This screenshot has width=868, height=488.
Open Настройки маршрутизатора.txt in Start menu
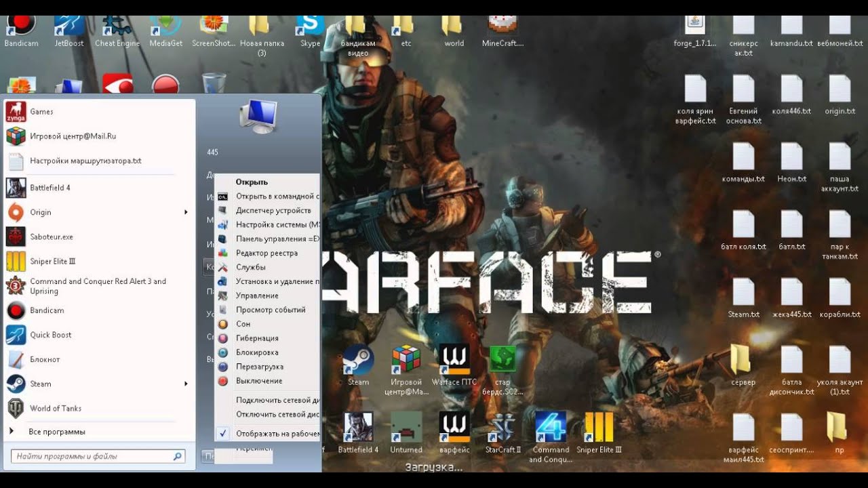coord(100,161)
